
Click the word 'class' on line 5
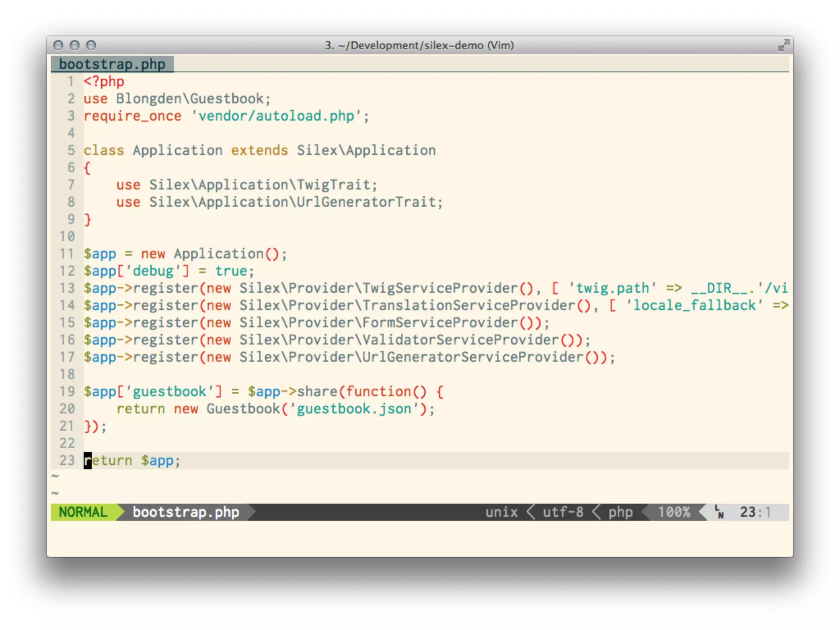click(104, 150)
